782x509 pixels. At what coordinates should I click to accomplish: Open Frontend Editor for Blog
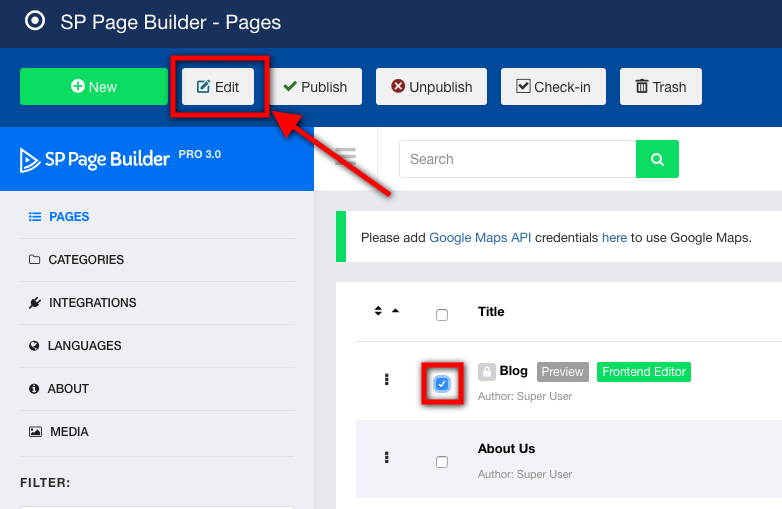pyautogui.click(x=644, y=372)
